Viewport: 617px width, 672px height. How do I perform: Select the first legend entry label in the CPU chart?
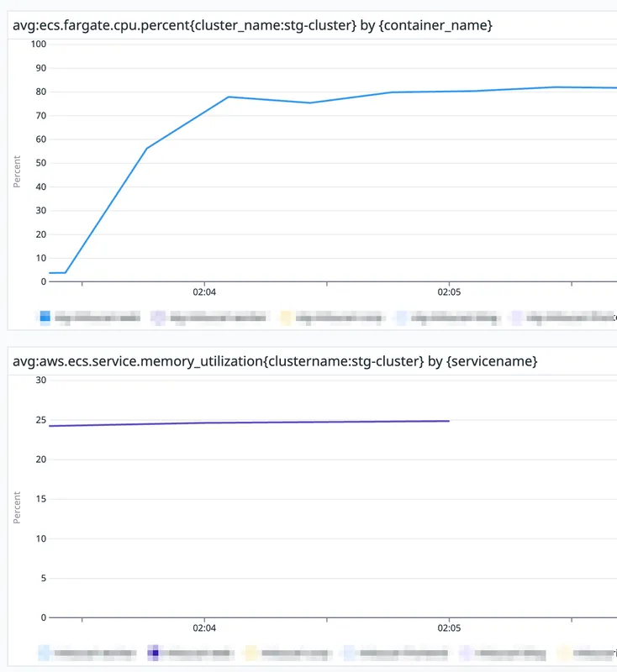point(97,318)
